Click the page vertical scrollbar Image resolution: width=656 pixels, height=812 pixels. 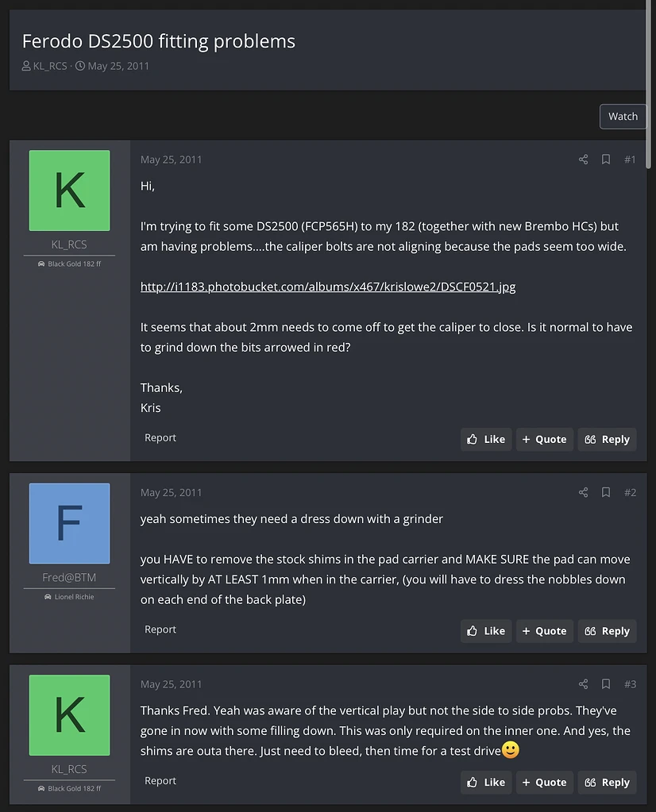648,84
